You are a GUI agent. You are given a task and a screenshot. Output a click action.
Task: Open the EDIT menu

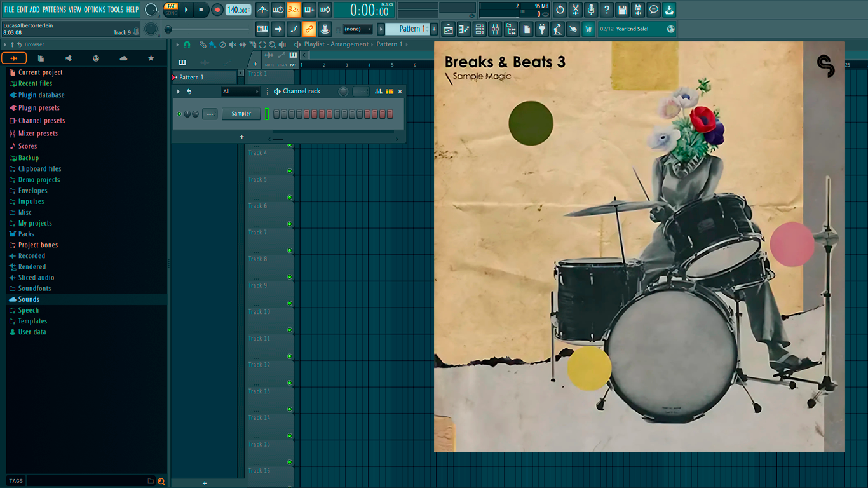click(22, 10)
